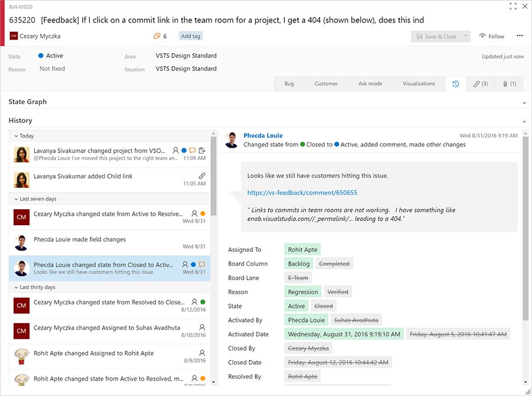Collapse the Last thirty days group
The image size is (532, 396).
[16, 287]
